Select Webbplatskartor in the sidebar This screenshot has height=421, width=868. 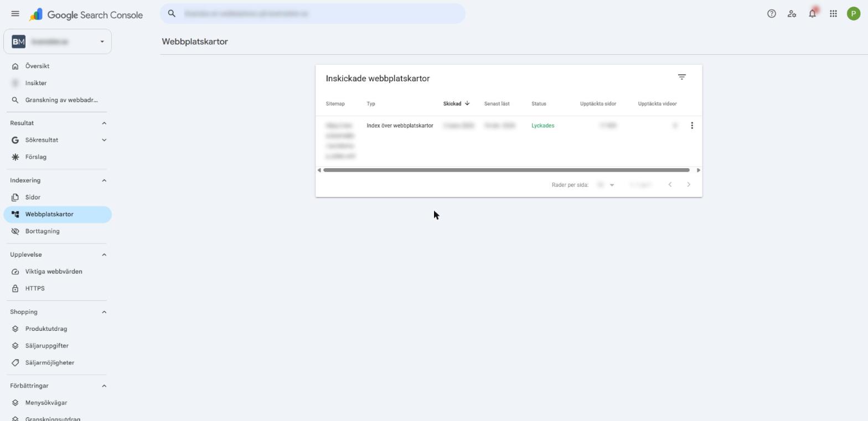58,214
